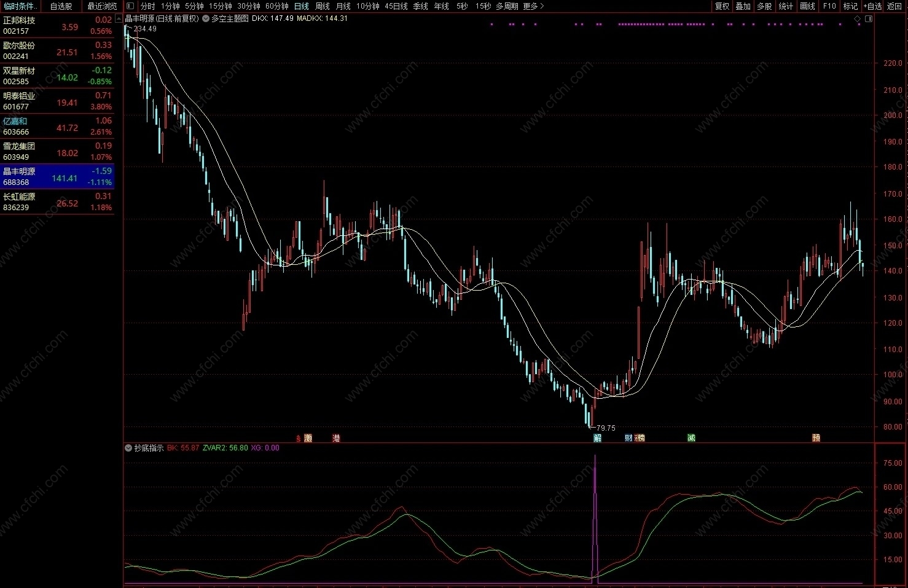
Task: Click the 晶丰明源(日线.前复权) chart title
Action: coord(162,18)
